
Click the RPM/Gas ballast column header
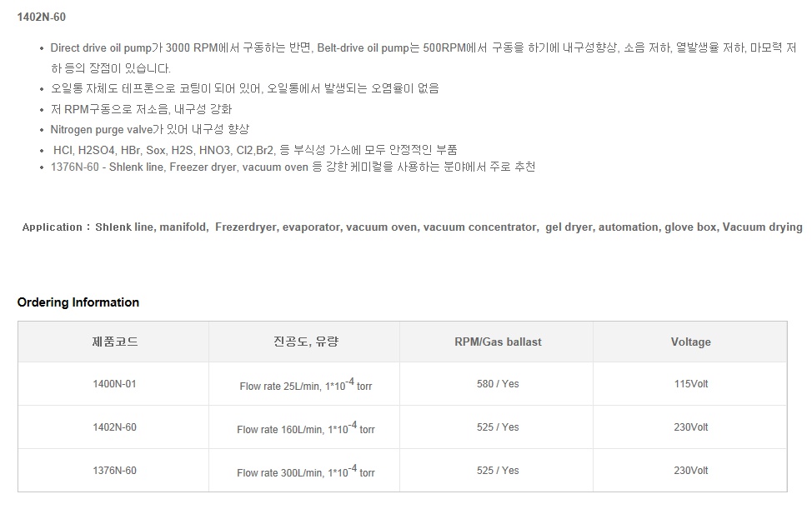(x=498, y=342)
